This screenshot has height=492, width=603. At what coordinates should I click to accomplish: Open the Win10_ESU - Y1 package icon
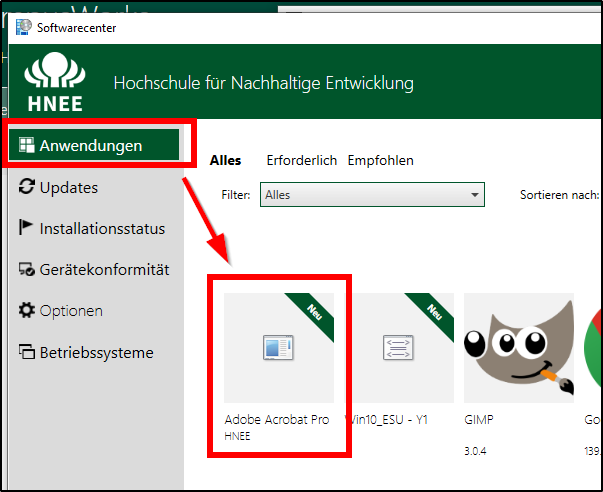coord(398,348)
